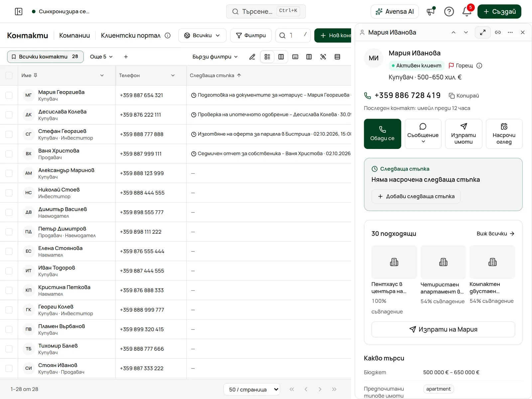
Task: Click the focus scan icon in toolbar
Action: point(323,57)
